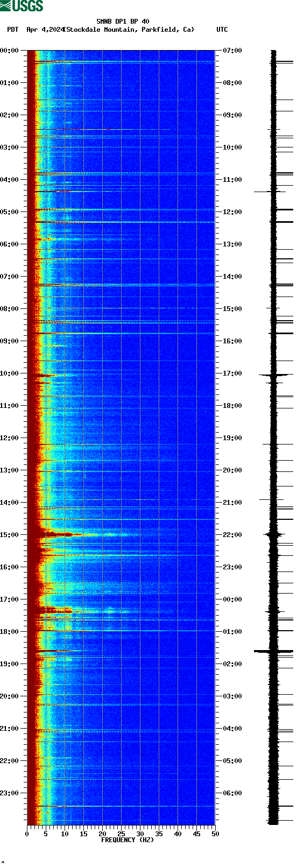Click the 03:00 PDT time label
This screenshot has width=297, height=868.
coord(10,147)
